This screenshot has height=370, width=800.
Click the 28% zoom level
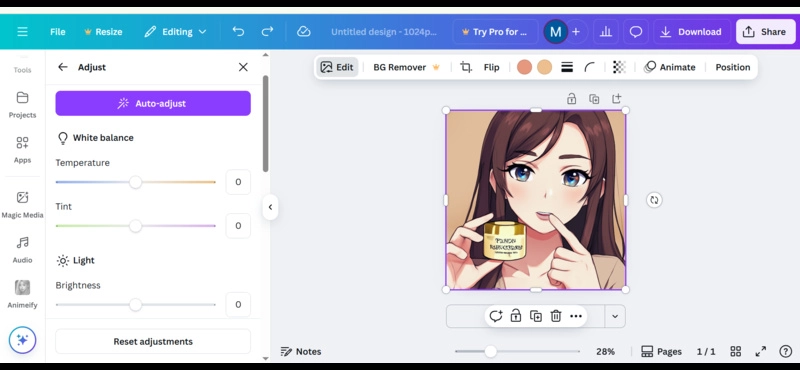tap(605, 352)
